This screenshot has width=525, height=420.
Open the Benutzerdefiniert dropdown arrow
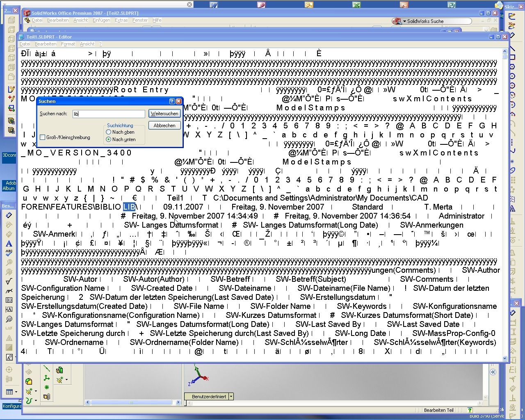(231, 397)
